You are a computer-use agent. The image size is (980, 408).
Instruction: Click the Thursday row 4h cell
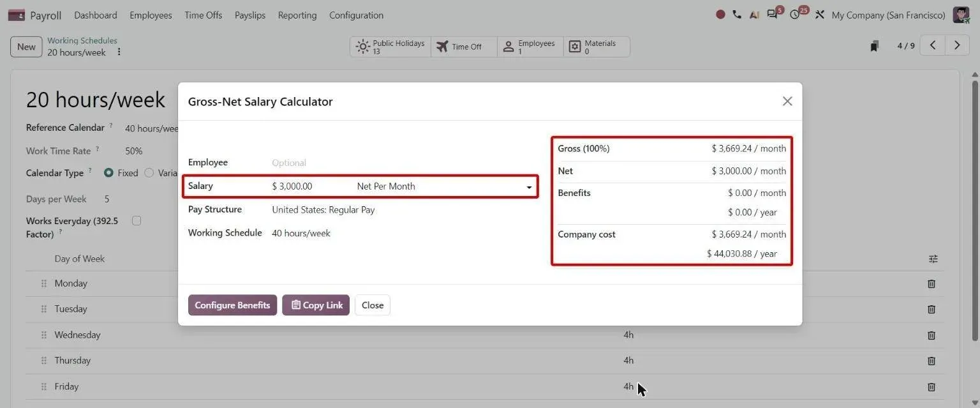click(x=628, y=361)
